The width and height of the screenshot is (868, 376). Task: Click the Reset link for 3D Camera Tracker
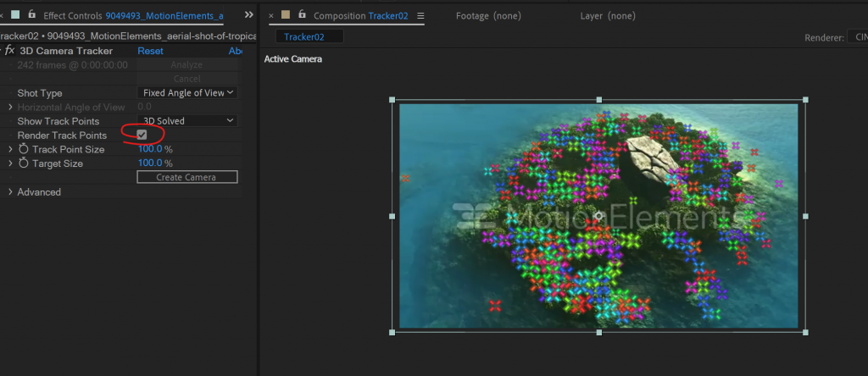pos(150,51)
